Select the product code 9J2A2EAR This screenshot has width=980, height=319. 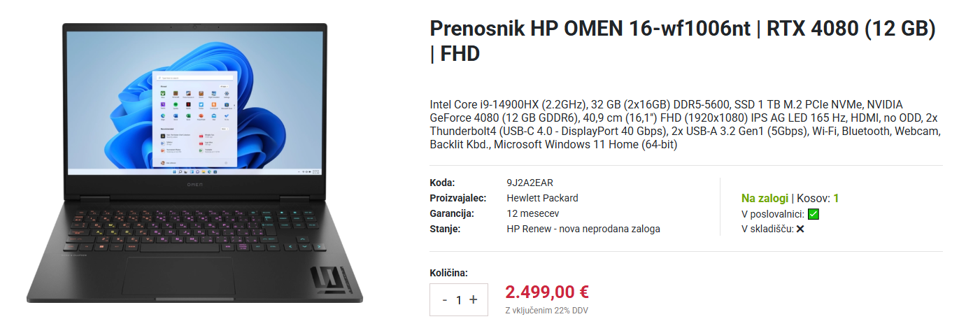click(x=530, y=183)
